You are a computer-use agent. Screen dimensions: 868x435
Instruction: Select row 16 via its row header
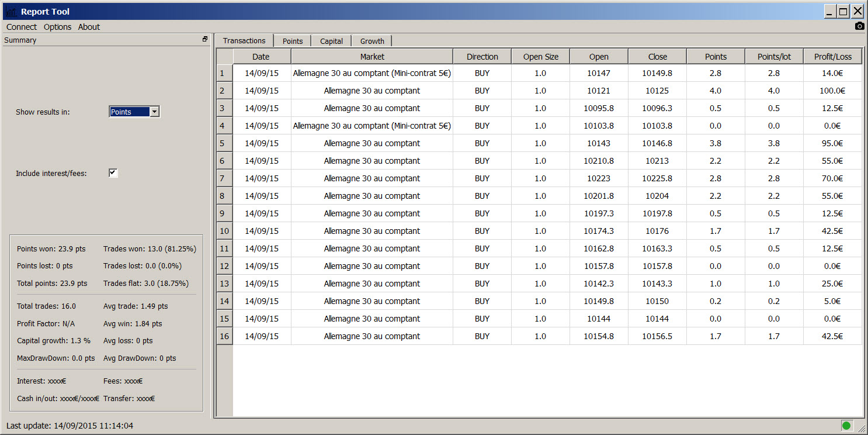224,336
